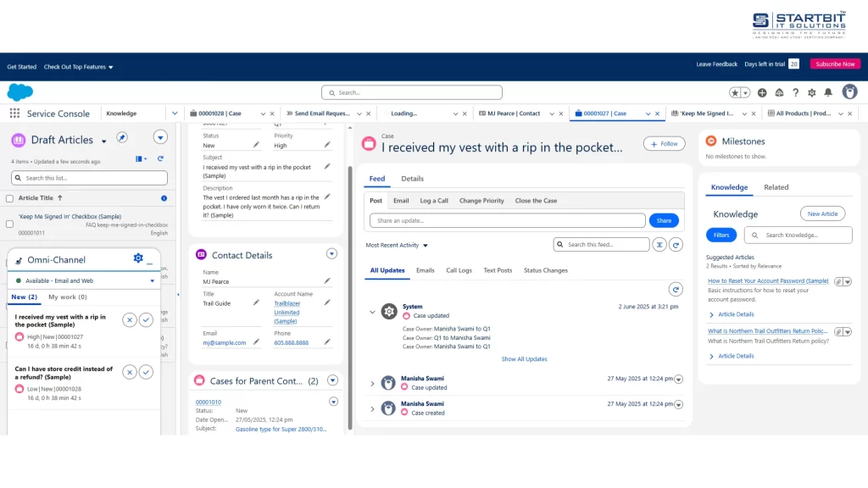
Task: Expand the Manisha Swami case created entry
Action: tap(372, 409)
